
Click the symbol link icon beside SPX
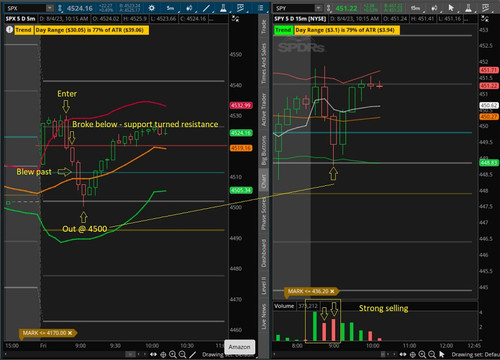tap(60, 8)
